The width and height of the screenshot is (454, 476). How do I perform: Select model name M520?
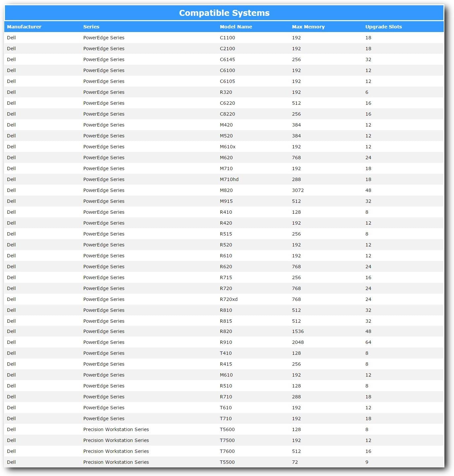tap(226, 136)
